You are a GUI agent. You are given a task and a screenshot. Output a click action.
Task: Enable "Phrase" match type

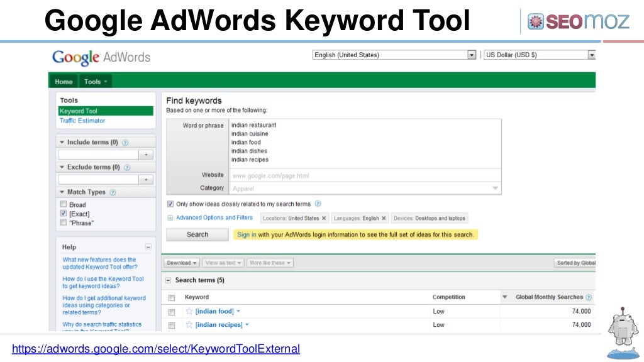(x=64, y=222)
